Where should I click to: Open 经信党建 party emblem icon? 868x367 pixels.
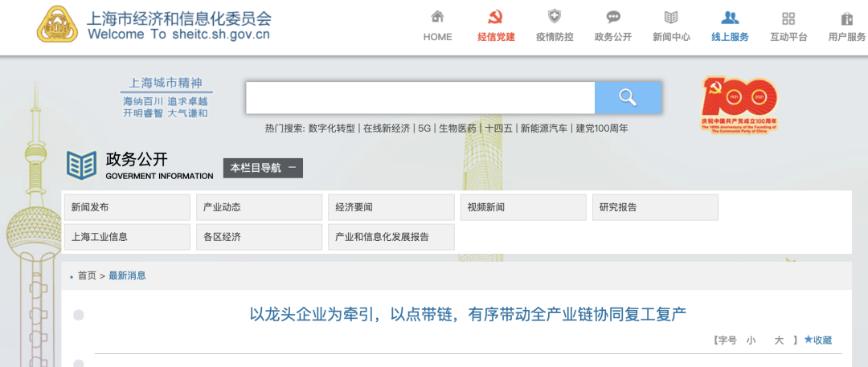point(496,18)
